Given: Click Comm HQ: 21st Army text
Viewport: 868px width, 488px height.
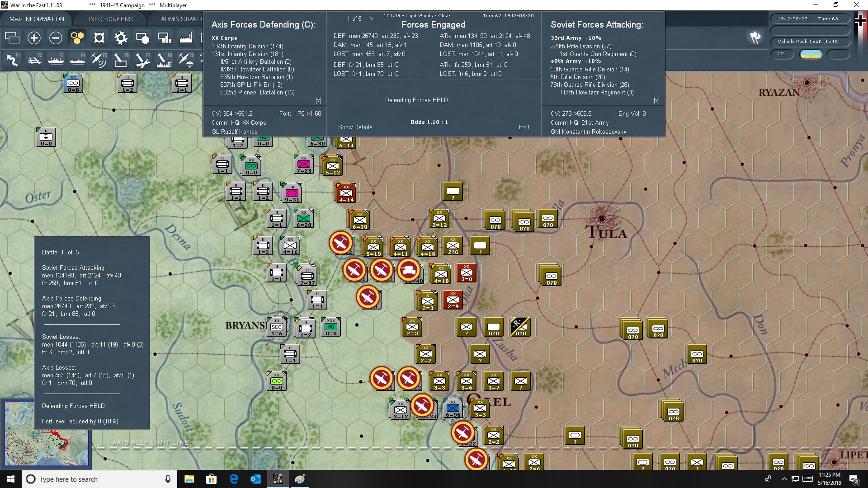Looking at the screenshot, I should coord(580,123).
